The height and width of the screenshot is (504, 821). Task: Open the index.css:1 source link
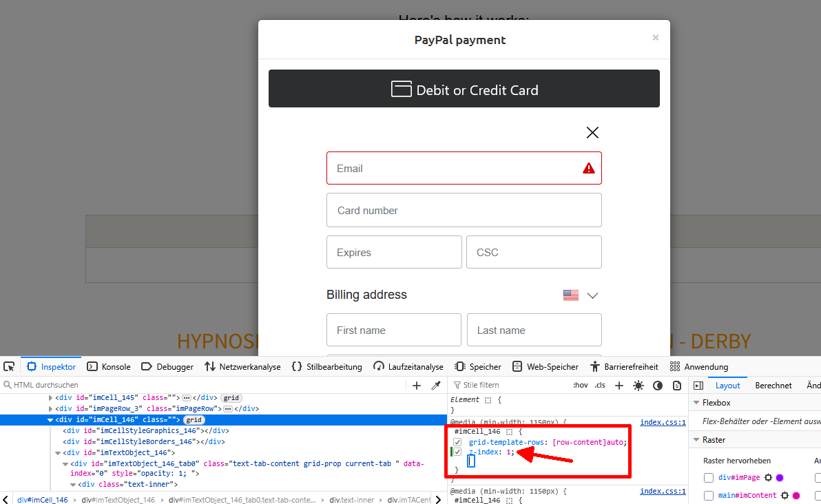click(x=663, y=423)
